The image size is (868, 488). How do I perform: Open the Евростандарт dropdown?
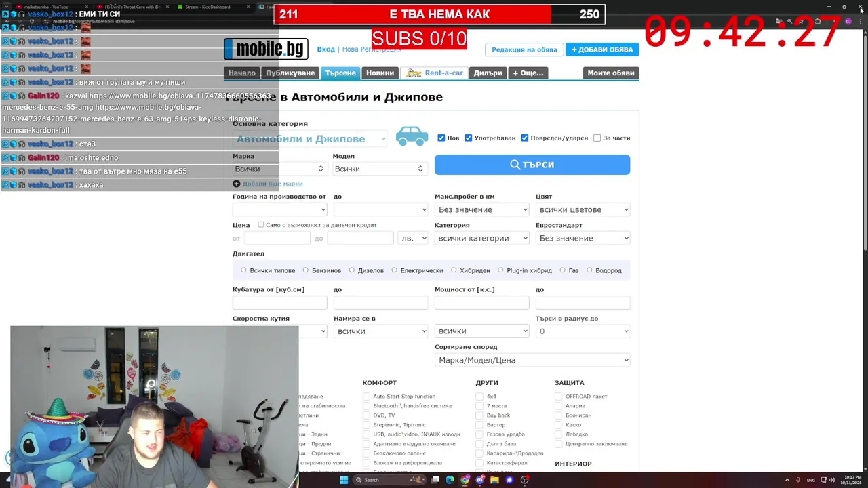coord(583,238)
